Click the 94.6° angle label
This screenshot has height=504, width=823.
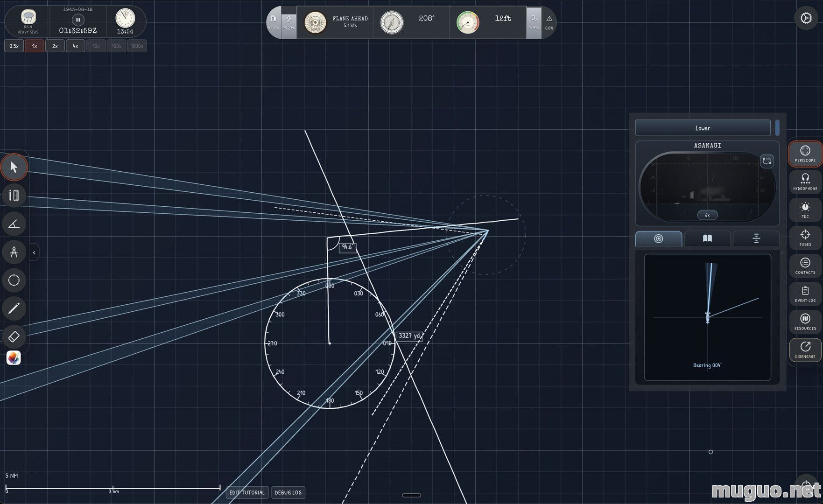coord(347,247)
